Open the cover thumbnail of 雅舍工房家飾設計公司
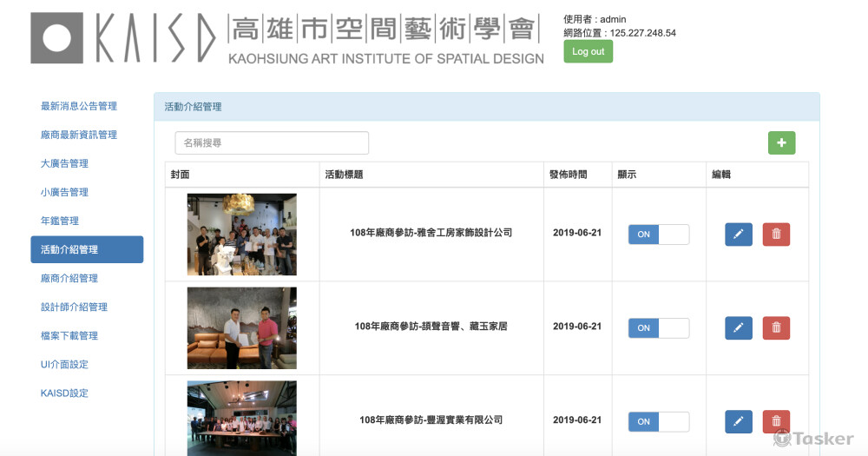The image size is (868, 456). 241,234
